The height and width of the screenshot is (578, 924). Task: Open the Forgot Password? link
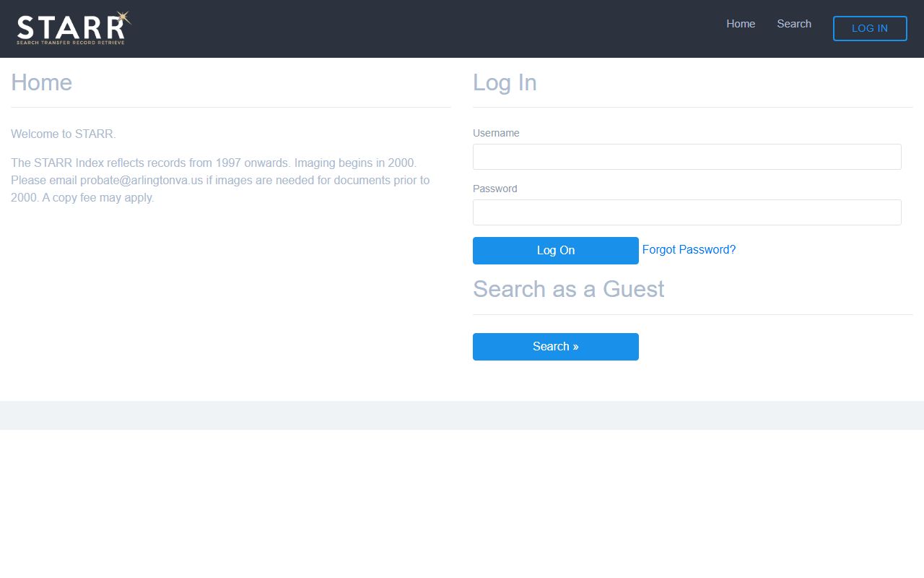coord(689,250)
